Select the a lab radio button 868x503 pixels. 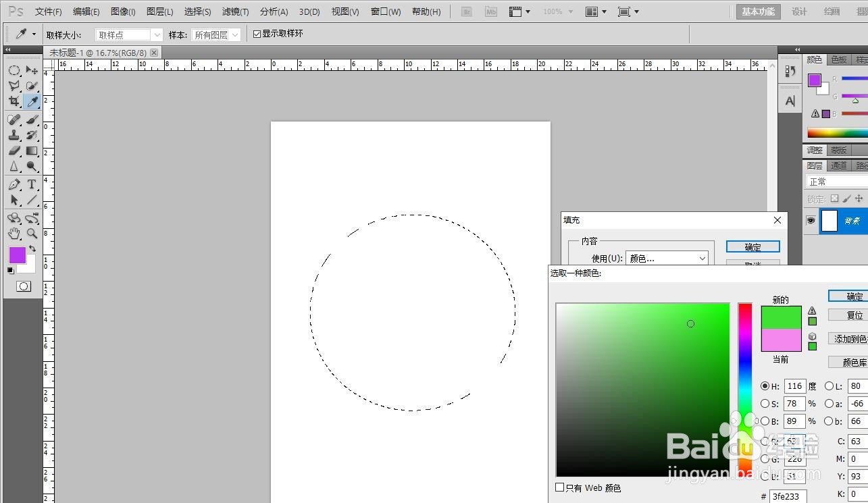pos(829,404)
